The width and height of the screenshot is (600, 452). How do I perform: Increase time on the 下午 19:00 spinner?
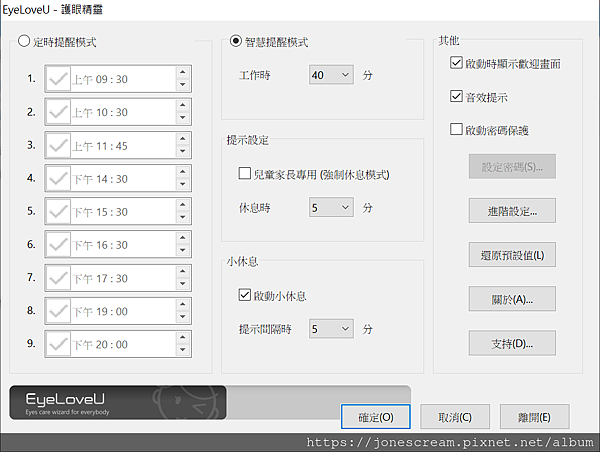tap(183, 304)
